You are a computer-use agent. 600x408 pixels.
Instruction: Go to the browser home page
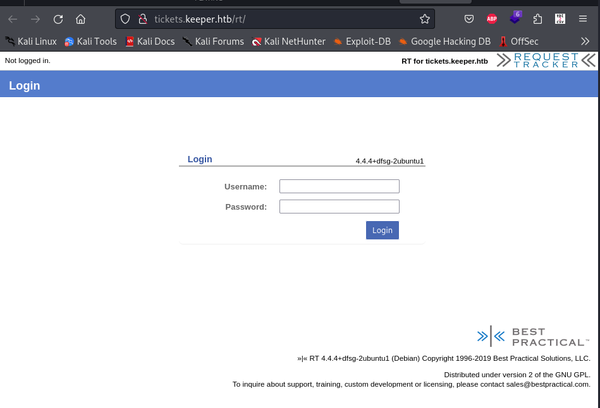click(x=81, y=18)
